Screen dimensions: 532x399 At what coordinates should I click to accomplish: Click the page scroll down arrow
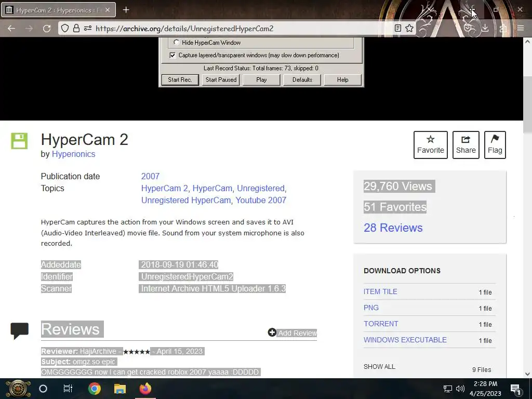click(x=527, y=374)
